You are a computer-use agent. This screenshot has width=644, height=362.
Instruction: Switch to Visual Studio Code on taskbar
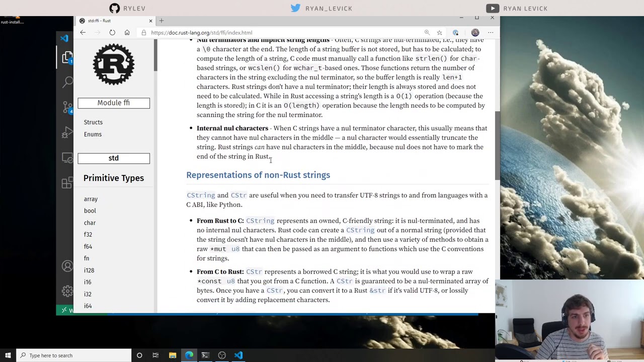coord(238,355)
